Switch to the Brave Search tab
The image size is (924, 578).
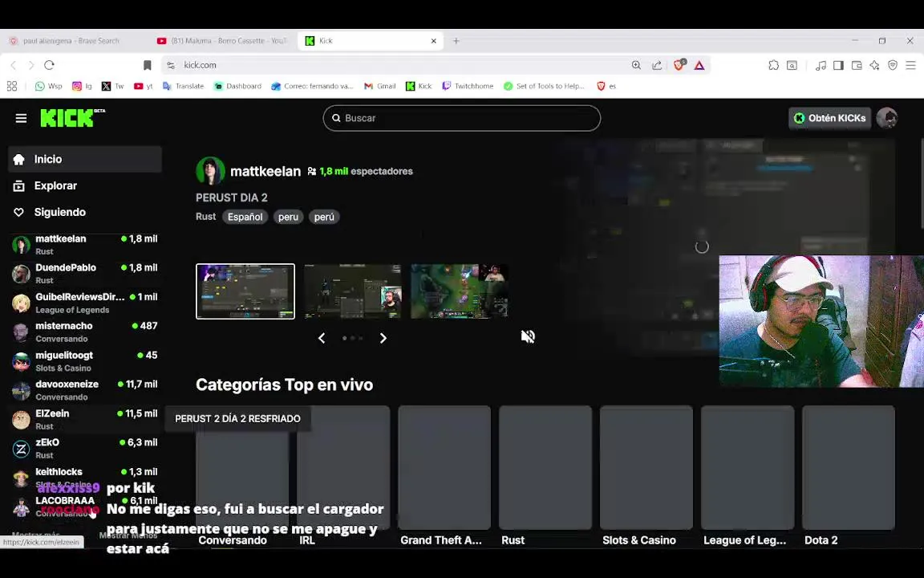71,41
